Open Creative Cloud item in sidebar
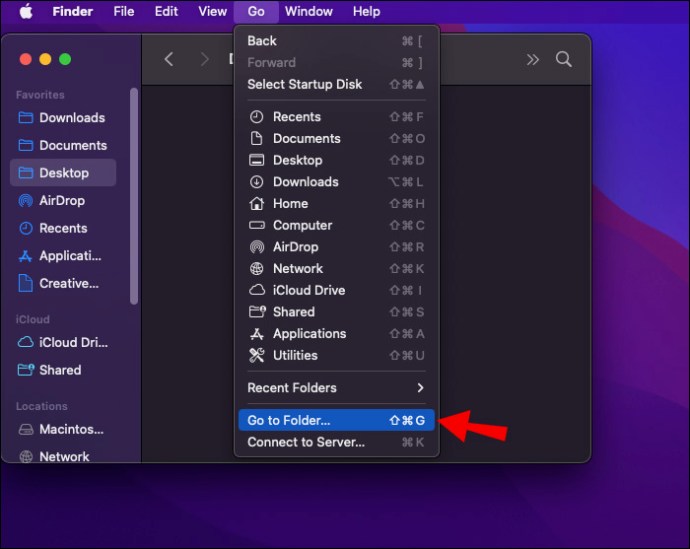The width and height of the screenshot is (690, 549). [63, 283]
